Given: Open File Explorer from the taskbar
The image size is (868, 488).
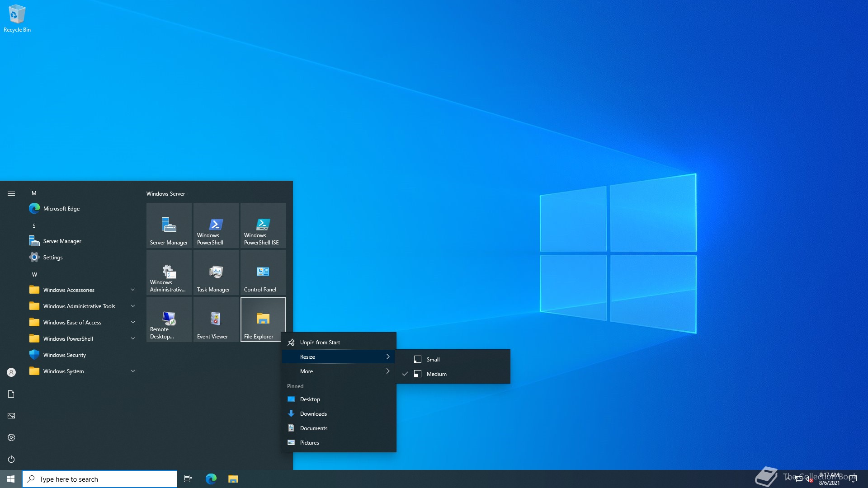Looking at the screenshot, I should pos(233,479).
